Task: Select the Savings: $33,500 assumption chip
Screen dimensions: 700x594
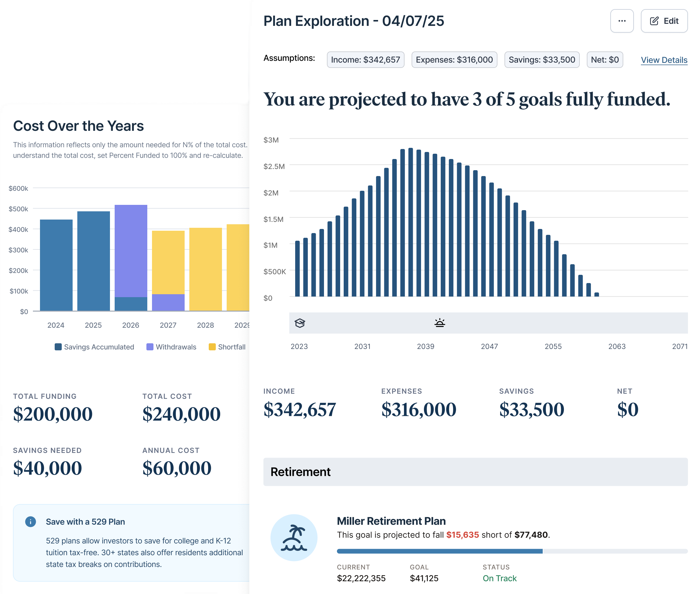Action: pyautogui.click(x=542, y=60)
